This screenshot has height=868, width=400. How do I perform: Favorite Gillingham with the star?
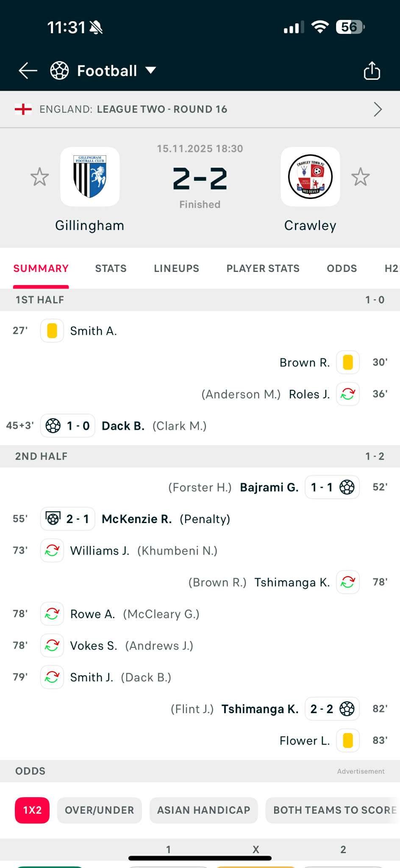coord(40,176)
